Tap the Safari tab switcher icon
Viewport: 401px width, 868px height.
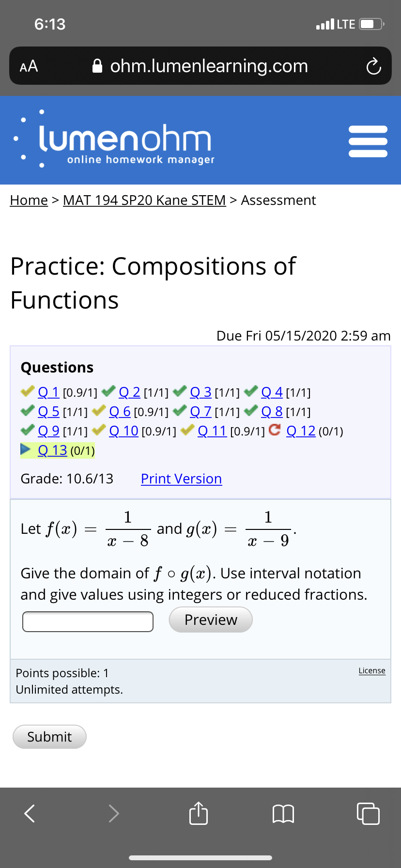click(368, 814)
